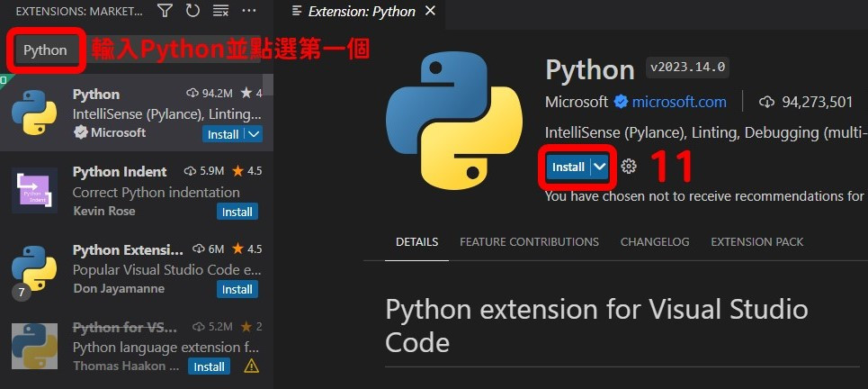
Task: Select Python Extension Pack by Don Jayamanne
Action: [x=137, y=268]
